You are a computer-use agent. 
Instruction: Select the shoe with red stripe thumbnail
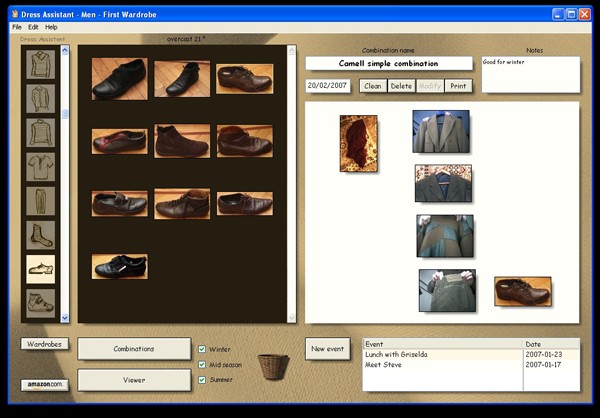coord(119,141)
